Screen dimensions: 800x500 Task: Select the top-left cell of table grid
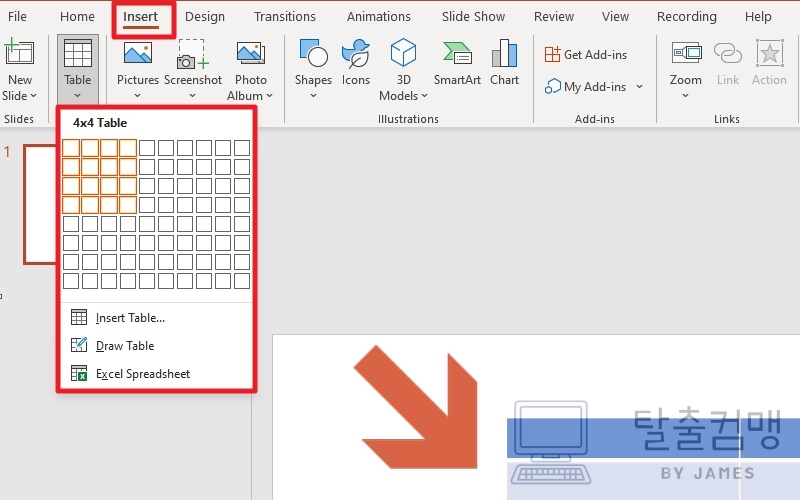[71, 148]
